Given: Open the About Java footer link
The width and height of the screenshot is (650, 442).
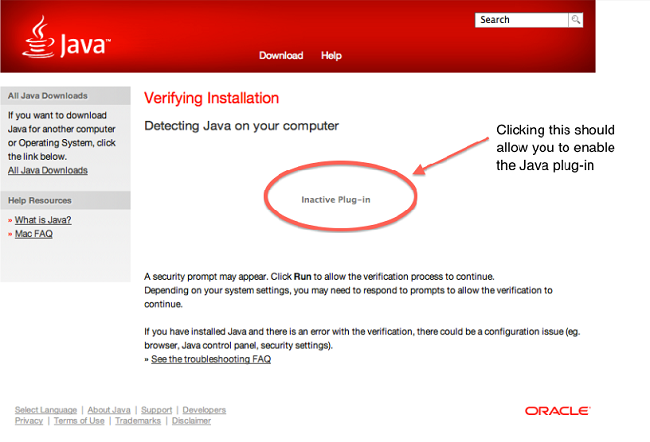Looking at the screenshot, I should point(109,410).
